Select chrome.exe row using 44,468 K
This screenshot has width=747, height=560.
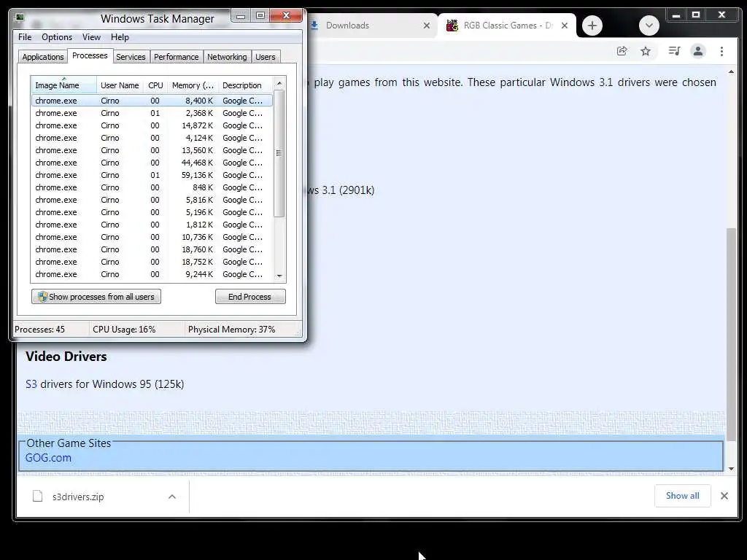pyautogui.click(x=152, y=163)
